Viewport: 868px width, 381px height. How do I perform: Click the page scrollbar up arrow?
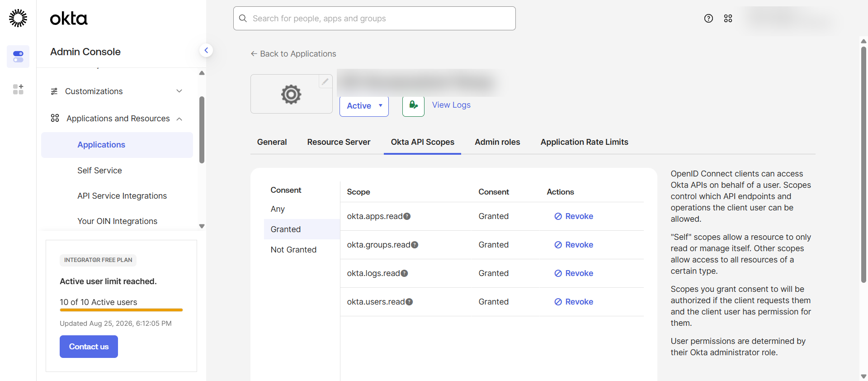click(863, 41)
